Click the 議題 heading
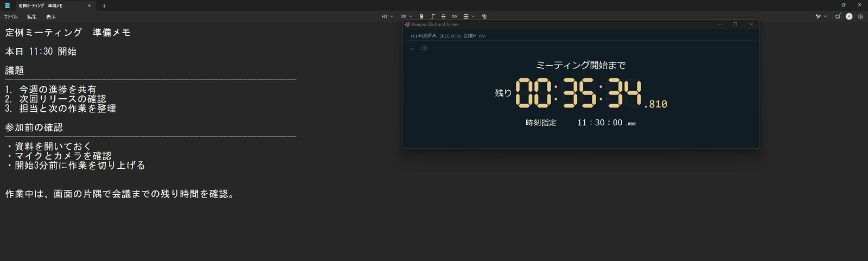868x261 pixels. click(x=15, y=71)
